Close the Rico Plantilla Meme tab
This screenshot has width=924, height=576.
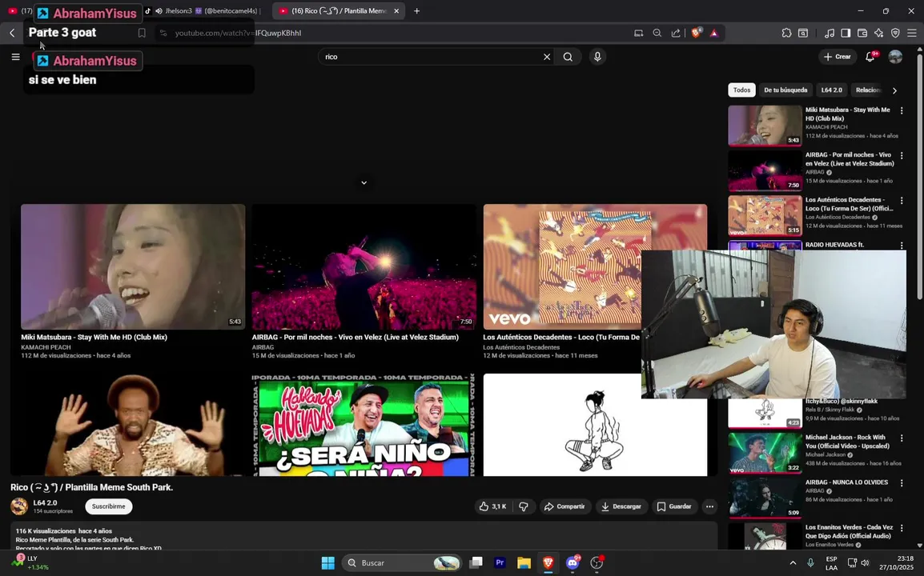[396, 10]
